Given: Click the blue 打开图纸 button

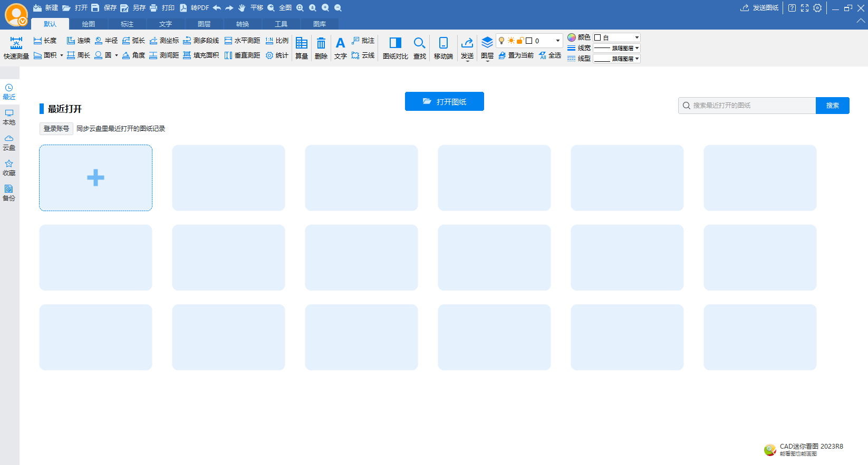Looking at the screenshot, I should point(444,101).
